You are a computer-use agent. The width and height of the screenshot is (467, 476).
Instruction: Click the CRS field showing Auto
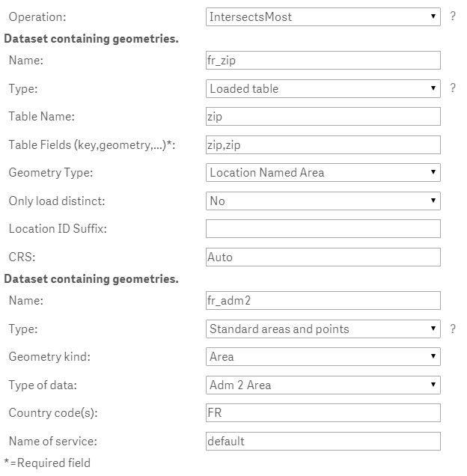point(323,257)
